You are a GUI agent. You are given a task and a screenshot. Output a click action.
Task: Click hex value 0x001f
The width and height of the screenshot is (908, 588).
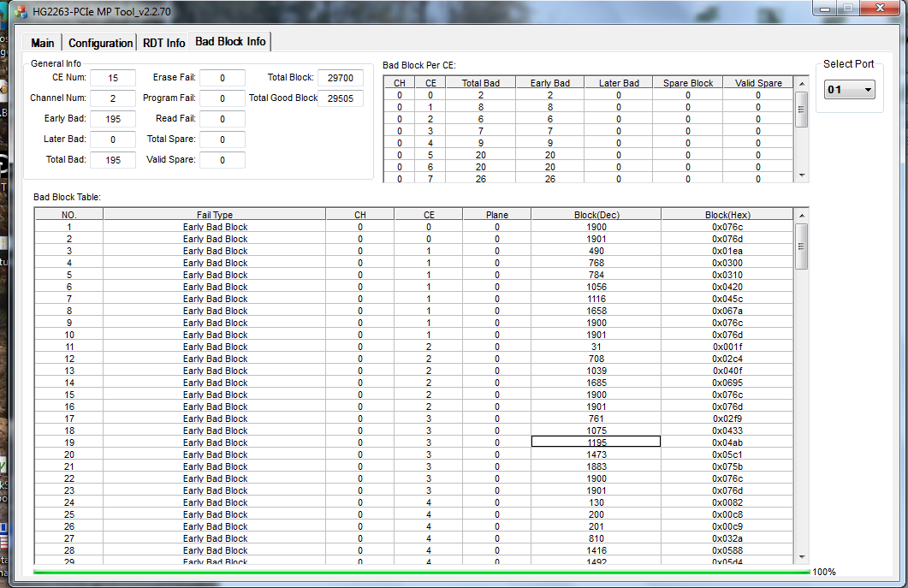click(x=727, y=347)
